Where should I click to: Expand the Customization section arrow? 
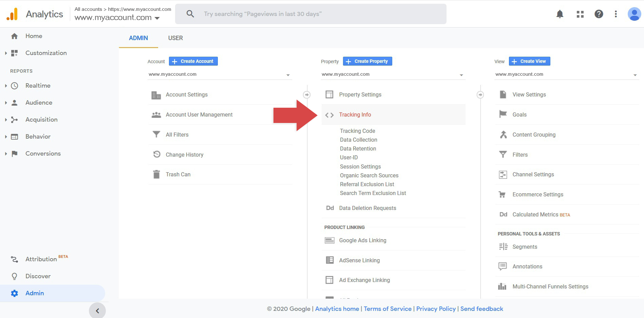pyautogui.click(x=6, y=53)
